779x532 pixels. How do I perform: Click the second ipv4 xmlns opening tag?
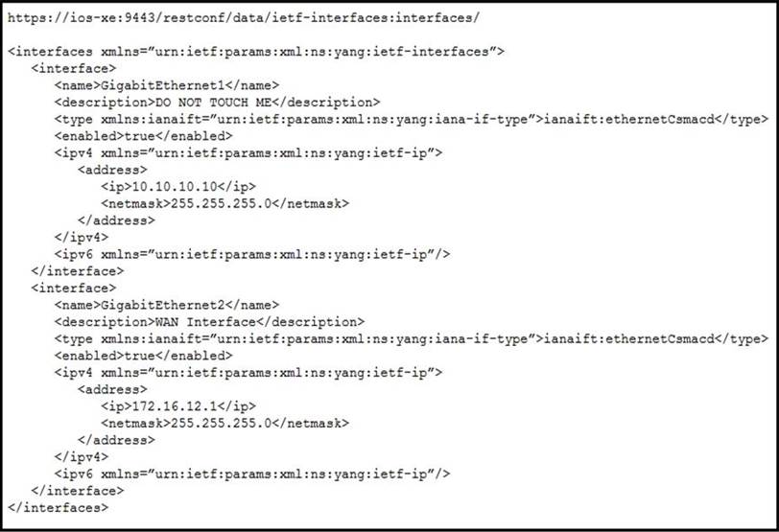tap(248, 372)
